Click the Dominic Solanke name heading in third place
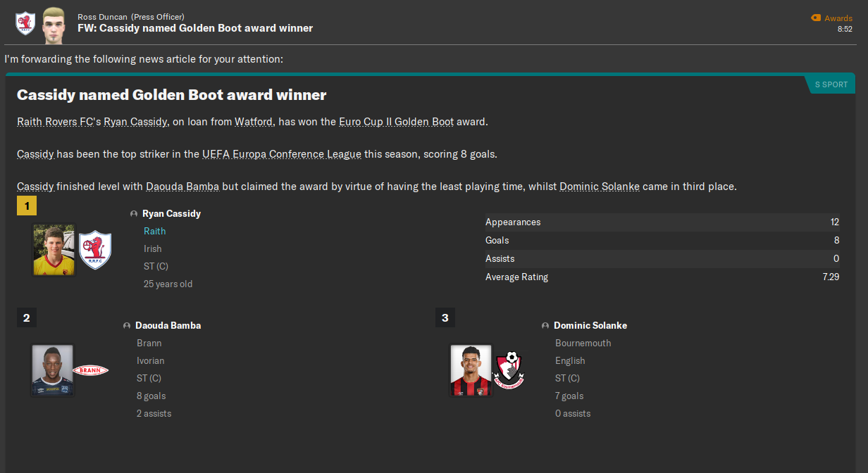The image size is (868, 473). (590, 325)
